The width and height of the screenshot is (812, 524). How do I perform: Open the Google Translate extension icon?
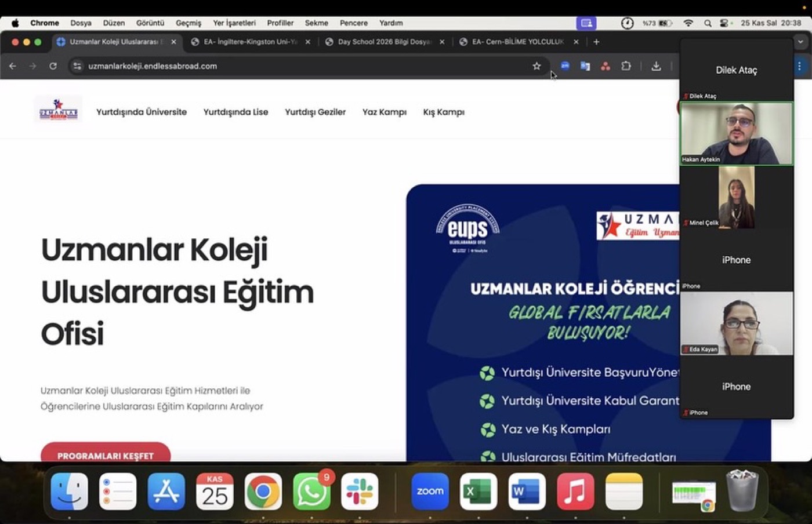click(585, 66)
